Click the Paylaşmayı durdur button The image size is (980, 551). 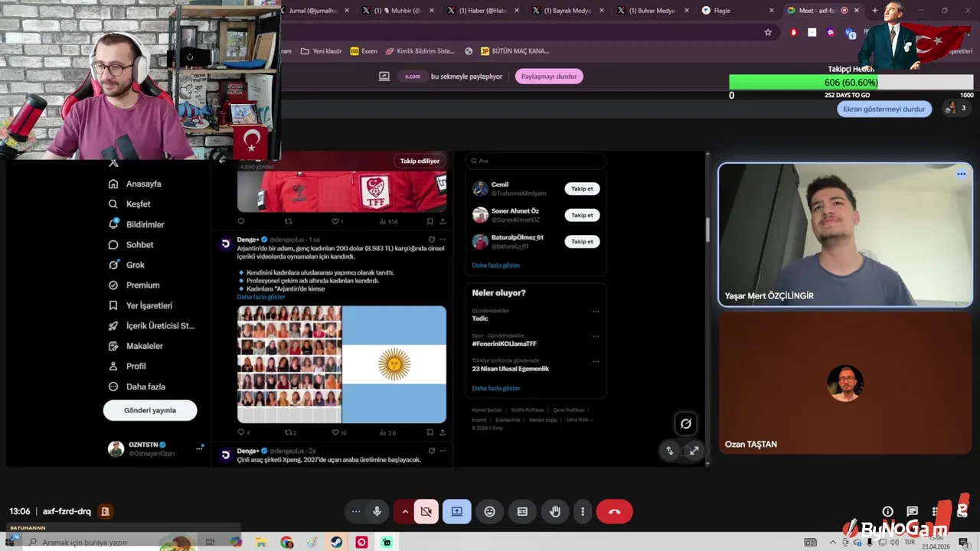549,77
